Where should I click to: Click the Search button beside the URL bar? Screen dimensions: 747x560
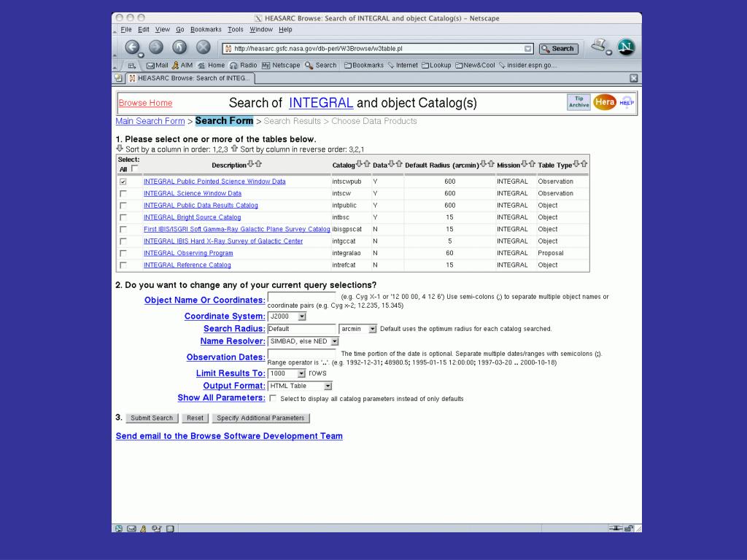558,49
